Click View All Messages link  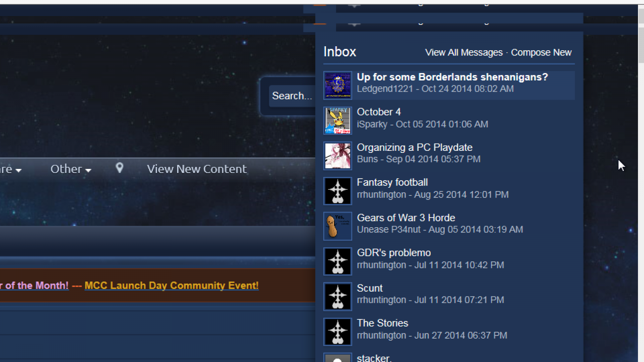click(464, 53)
